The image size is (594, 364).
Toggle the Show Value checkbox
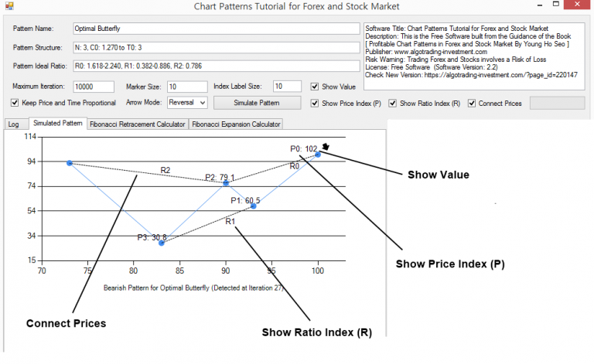point(315,87)
